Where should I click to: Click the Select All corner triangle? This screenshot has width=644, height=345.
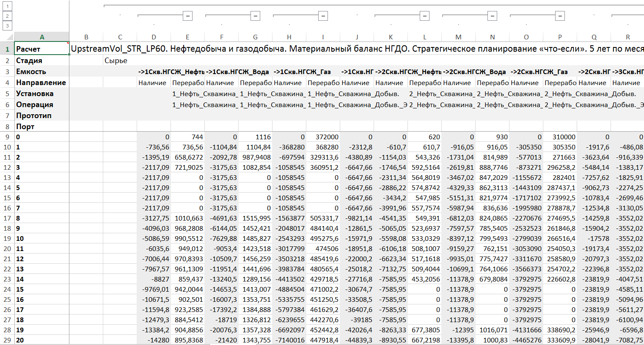coord(8,37)
